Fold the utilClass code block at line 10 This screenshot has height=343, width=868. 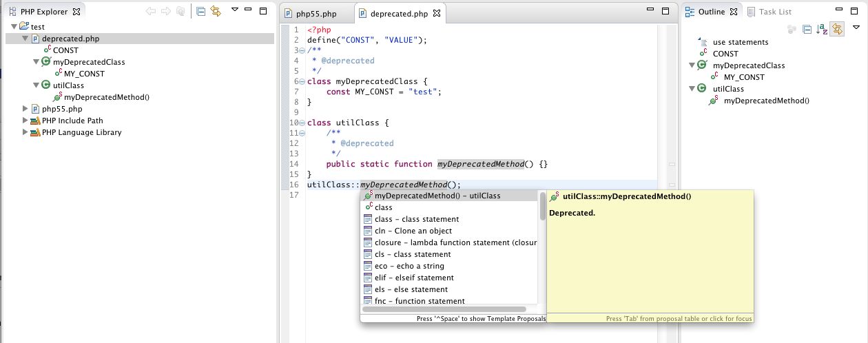click(302, 123)
